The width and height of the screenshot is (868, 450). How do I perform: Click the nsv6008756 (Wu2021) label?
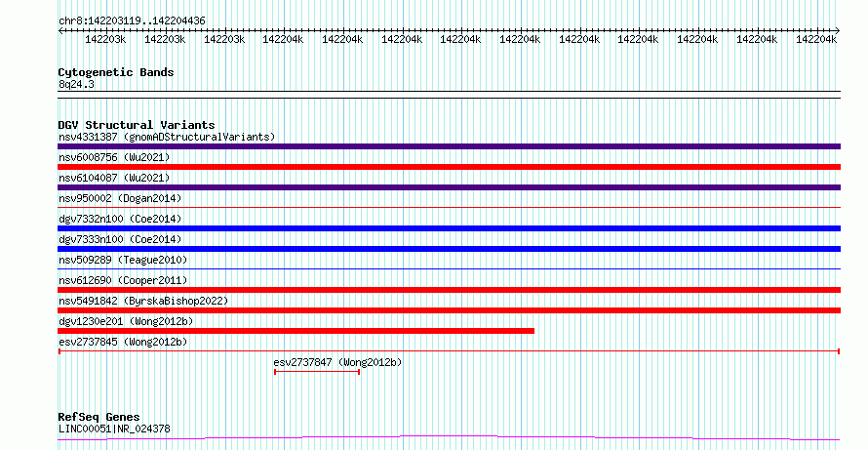(x=114, y=157)
